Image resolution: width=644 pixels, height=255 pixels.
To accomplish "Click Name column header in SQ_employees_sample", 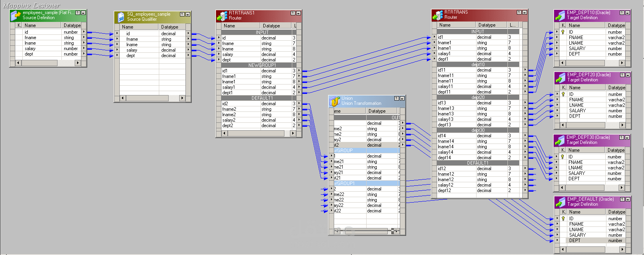I will tap(139, 27).
